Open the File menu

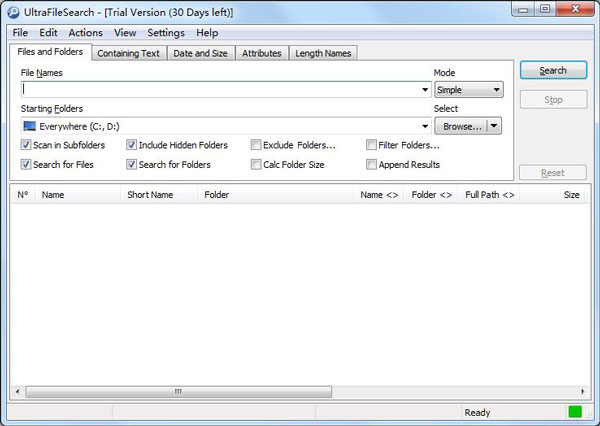tap(20, 33)
